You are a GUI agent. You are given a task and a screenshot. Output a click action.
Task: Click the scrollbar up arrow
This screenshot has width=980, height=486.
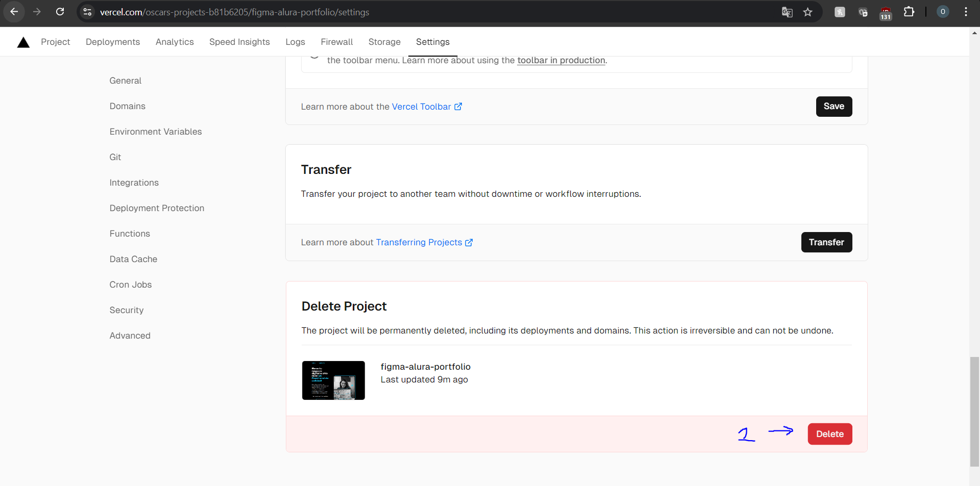pos(974,33)
